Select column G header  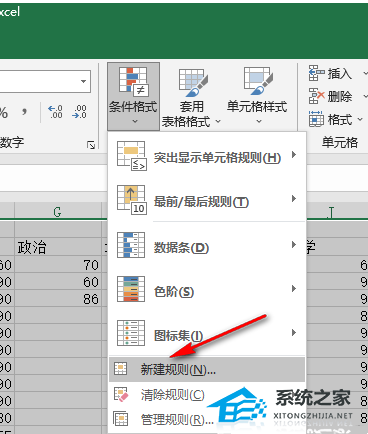pos(58,211)
